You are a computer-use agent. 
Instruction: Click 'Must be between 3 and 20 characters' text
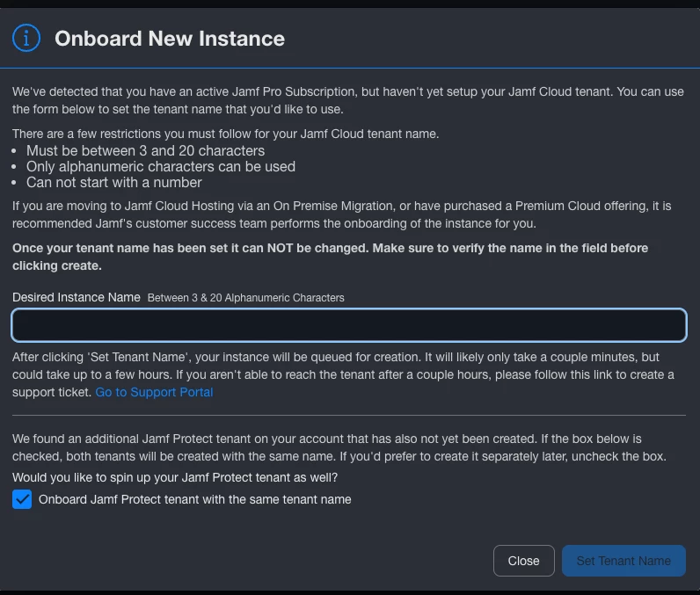[x=145, y=151]
